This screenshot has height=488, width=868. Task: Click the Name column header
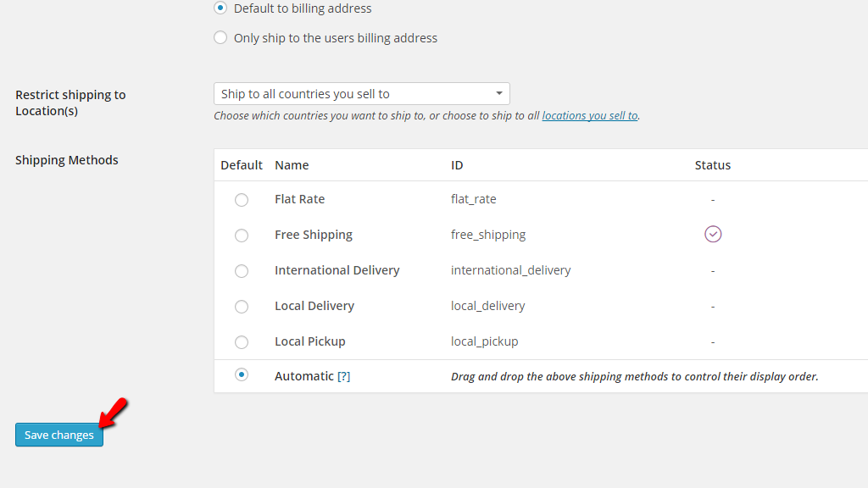click(292, 165)
